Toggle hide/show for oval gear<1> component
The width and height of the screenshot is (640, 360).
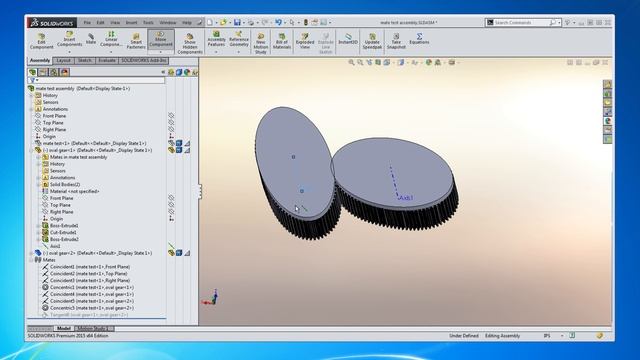click(171, 150)
